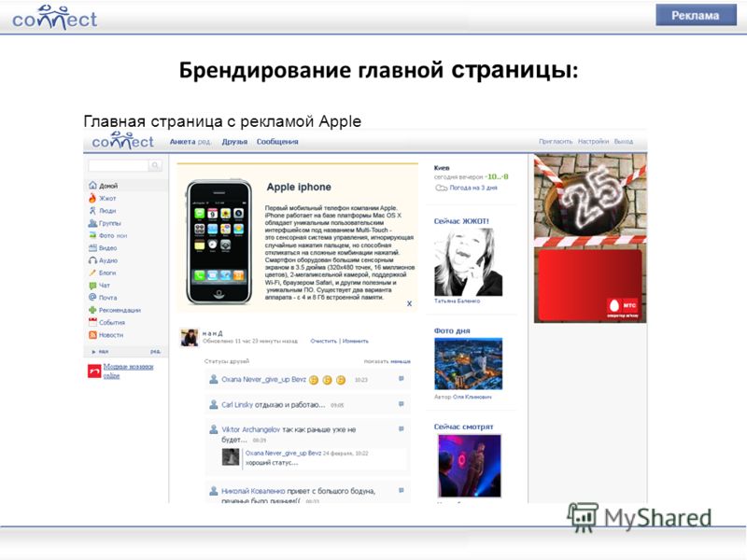Click the Модные возможности online link
Screen dimensions: 747x560
[x=128, y=371]
